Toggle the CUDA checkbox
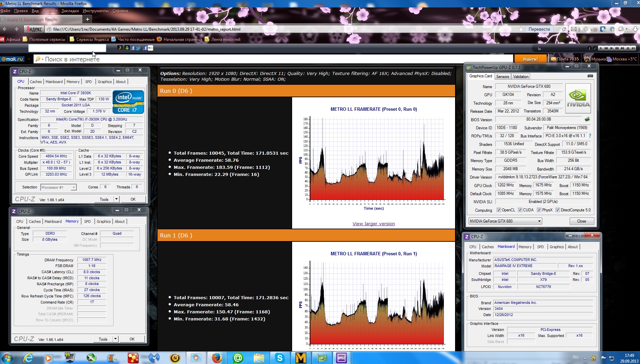 [x=520, y=210]
